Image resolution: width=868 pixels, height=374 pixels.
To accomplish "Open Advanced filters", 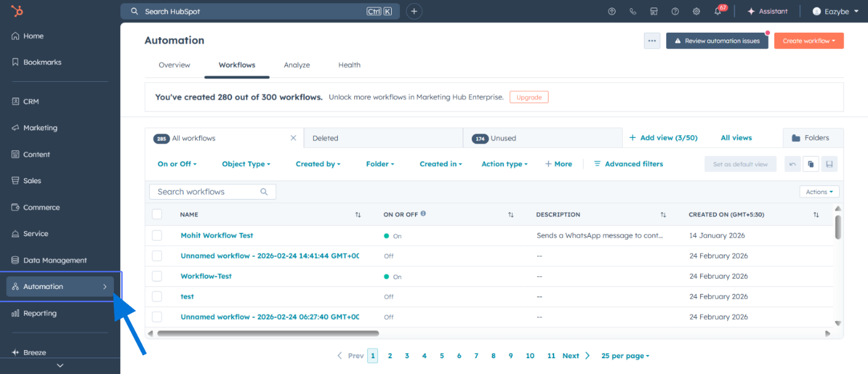I will [x=628, y=164].
